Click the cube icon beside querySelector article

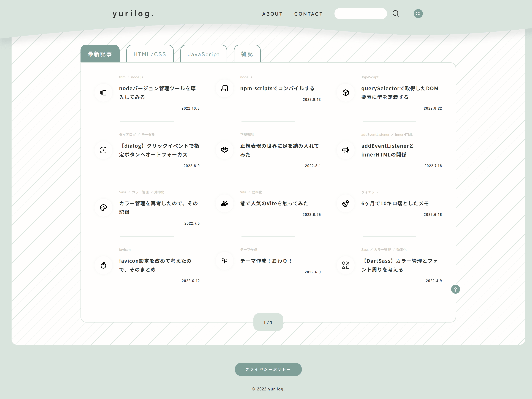[345, 93]
